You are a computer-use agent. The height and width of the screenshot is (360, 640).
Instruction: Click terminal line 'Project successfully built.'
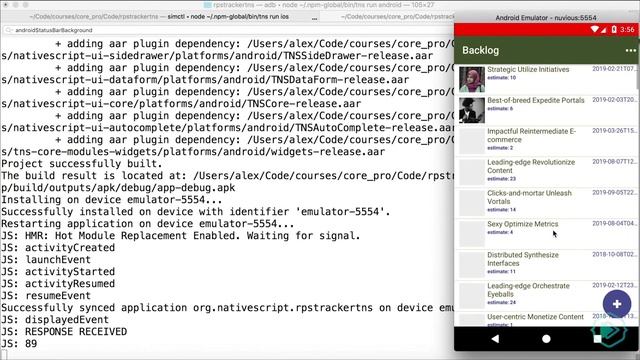click(x=82, y=164)
